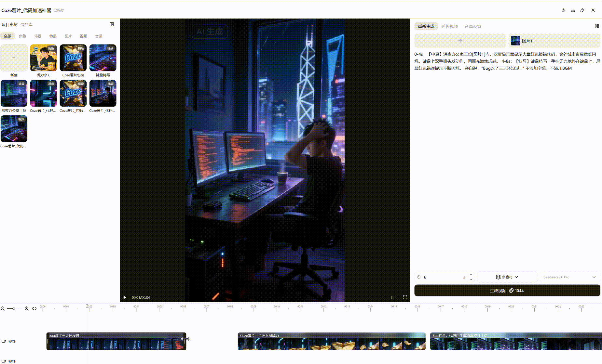
Task: Open the 多素材 dropdown
Action: point(507,277)
